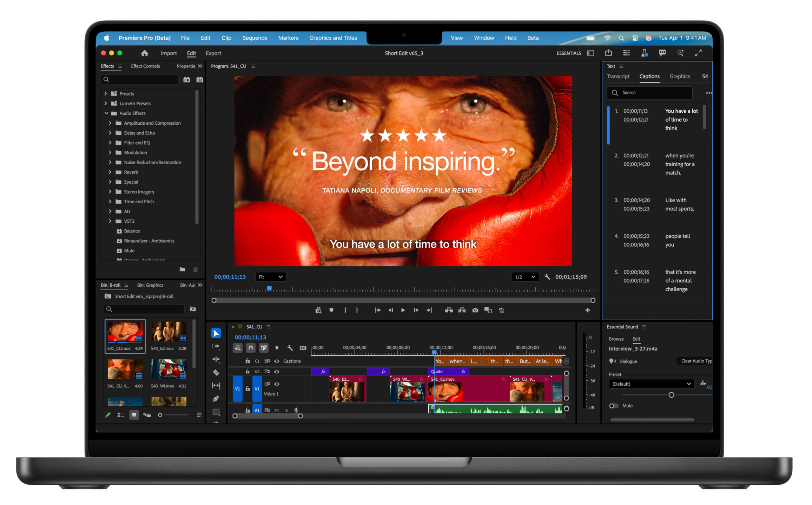
Task: Select the Pen tool in the timeline tools
Action: click(216, 399)
